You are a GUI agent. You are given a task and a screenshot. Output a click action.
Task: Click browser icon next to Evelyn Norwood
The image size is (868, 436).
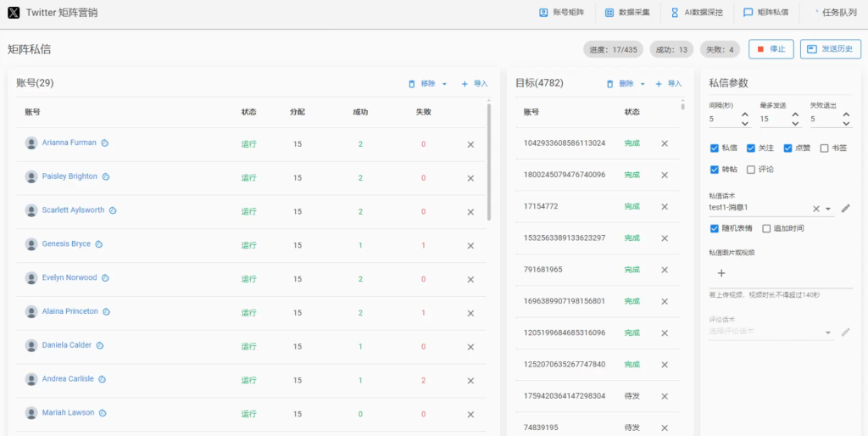click(x=105, y=277)
